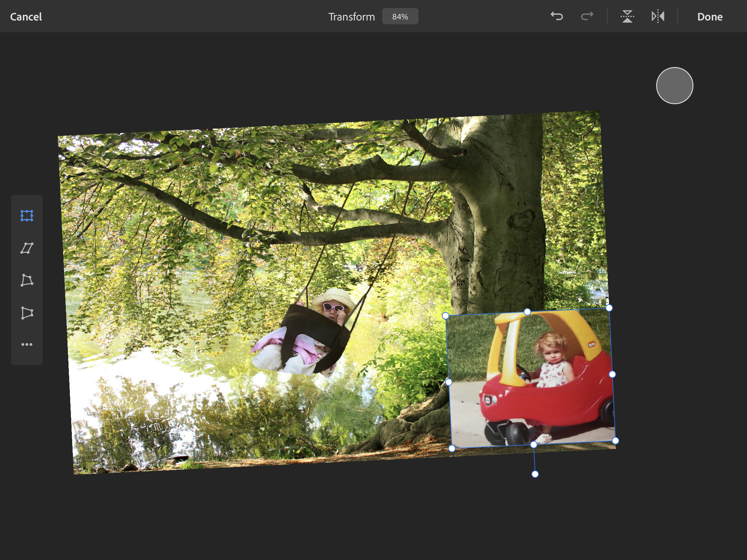Click the top-left corner handle of toy car image
This screenshot has width=747, height=560.
click(x=445, y=316)
